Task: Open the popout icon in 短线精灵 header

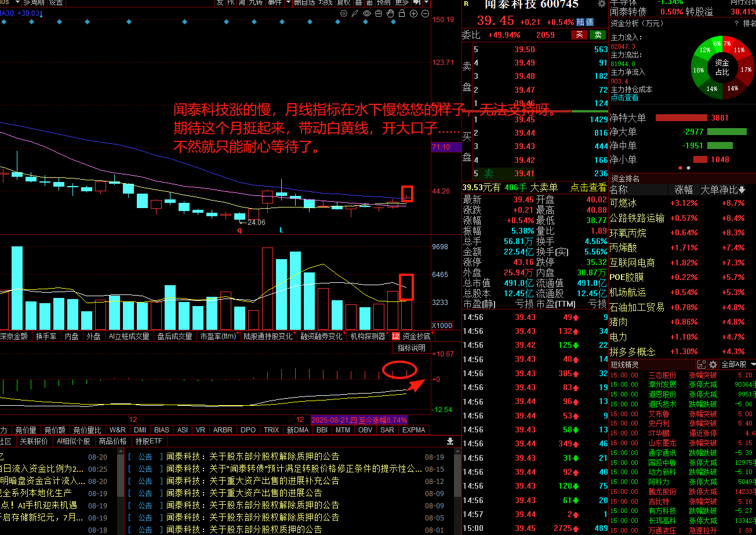Action: point(701,365)
